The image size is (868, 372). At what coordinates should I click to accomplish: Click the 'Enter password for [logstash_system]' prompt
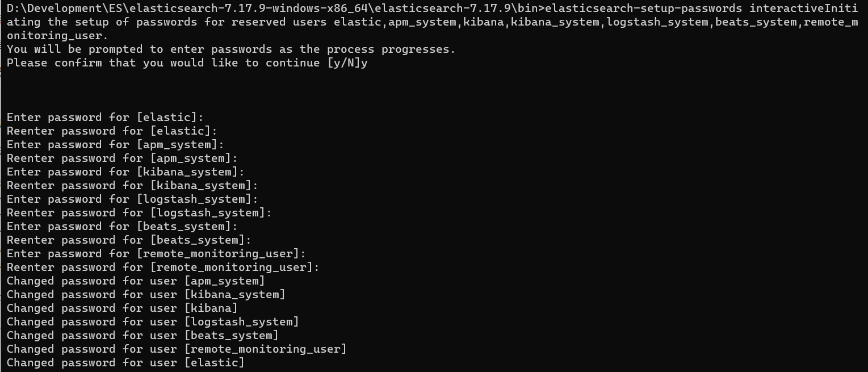tap(132, 199)
